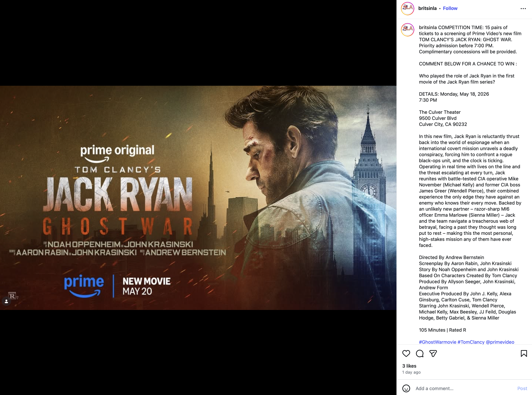View the 3 likes list
The image size is (532, 395).
coord(409,366)
